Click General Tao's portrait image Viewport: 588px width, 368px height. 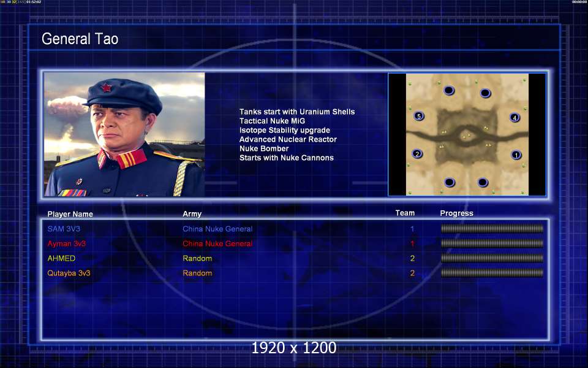point(124,134)
